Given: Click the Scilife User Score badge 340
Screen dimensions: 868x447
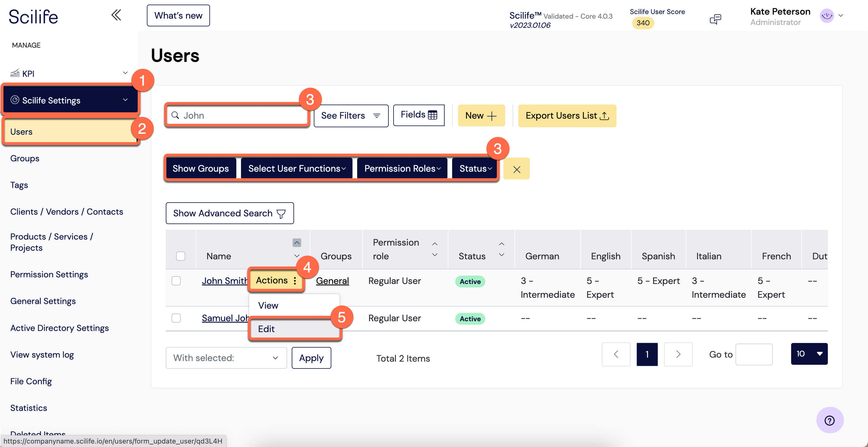Looking at the screenshot, I should [643, 23].
